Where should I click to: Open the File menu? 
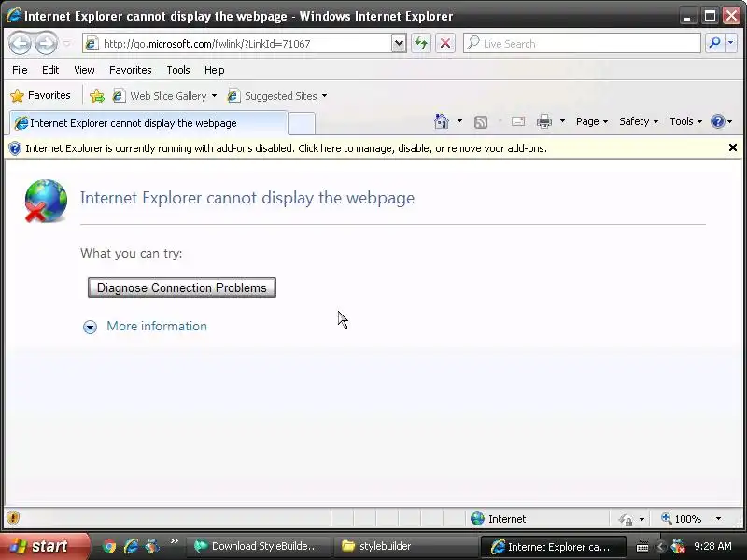tap(20, 70)
